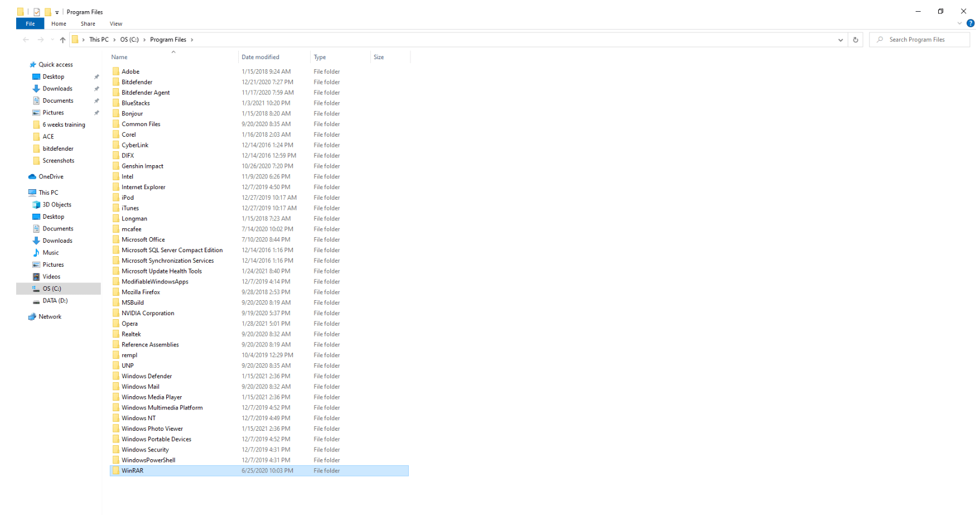Viewport: 980px width, 515px height.
Task: Expand the OS (C:) breadcrumb chevron
Action: click(x=144, y=40)
